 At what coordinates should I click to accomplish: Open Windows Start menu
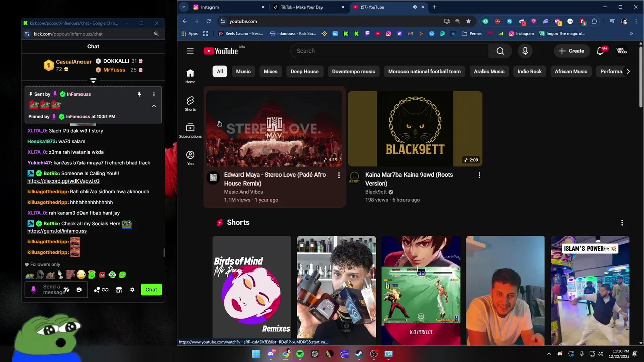[256, 354]
